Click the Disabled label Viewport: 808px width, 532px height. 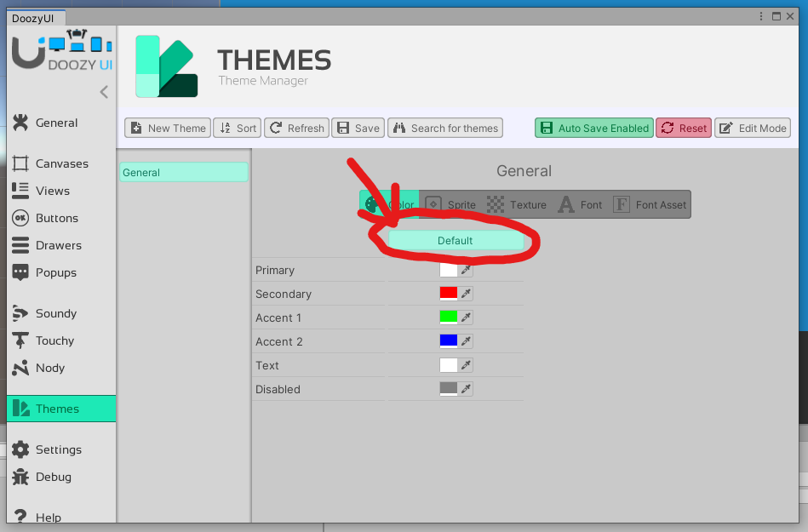[x=278, y=389]
